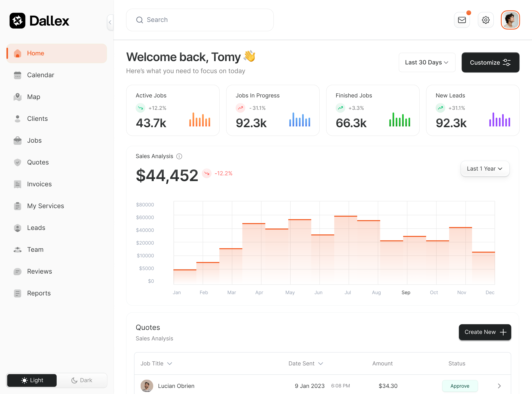Select the Light theme option
Viewport: 532px width, 394px height.
[32, 380]
